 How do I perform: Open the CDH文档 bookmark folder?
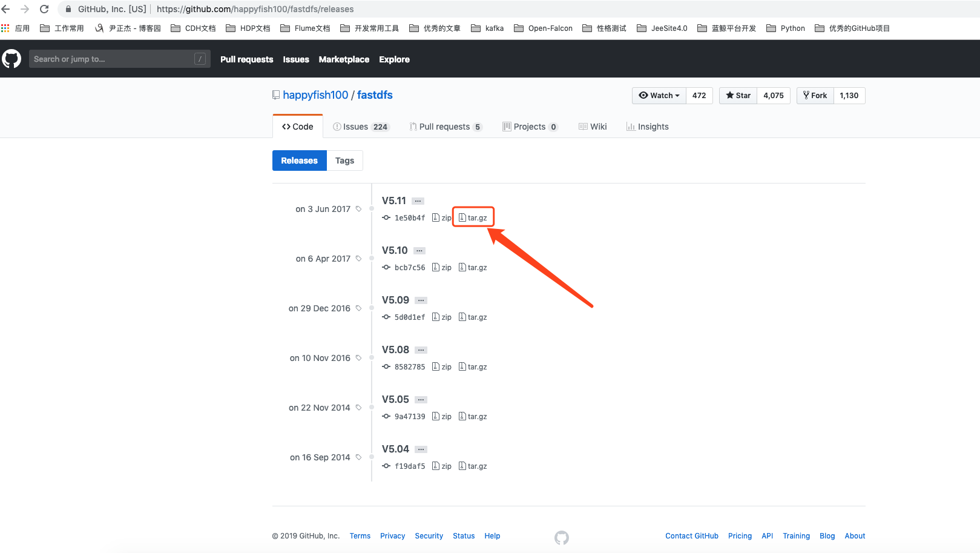pos(193,28)
